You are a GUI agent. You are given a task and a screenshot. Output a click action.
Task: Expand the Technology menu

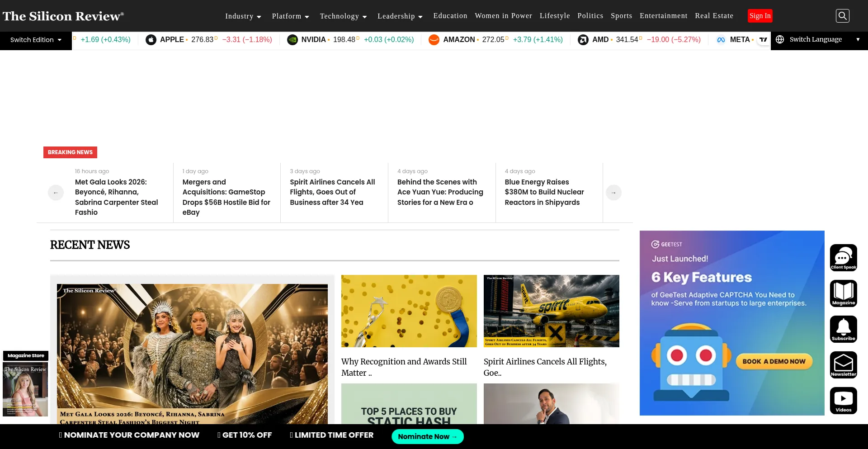point(344,16)
